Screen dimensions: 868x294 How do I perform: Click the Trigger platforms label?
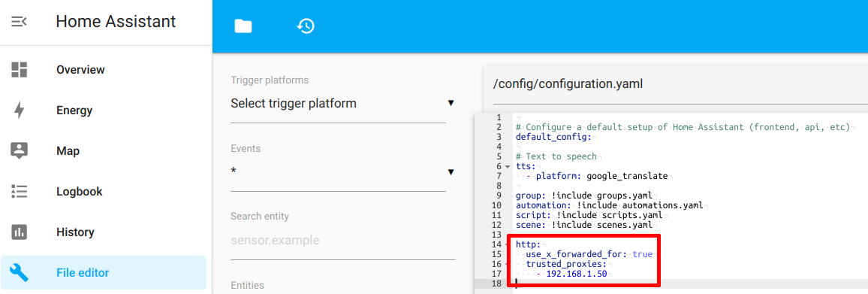270,80
